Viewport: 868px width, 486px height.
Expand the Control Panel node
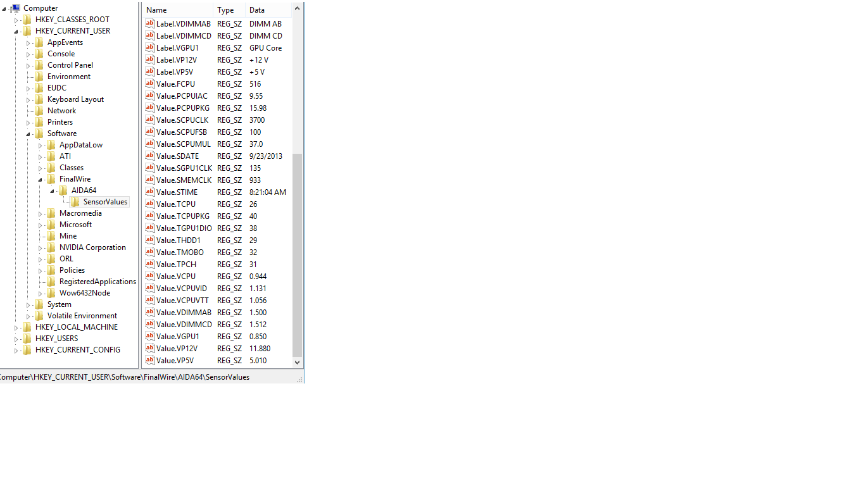28,66
